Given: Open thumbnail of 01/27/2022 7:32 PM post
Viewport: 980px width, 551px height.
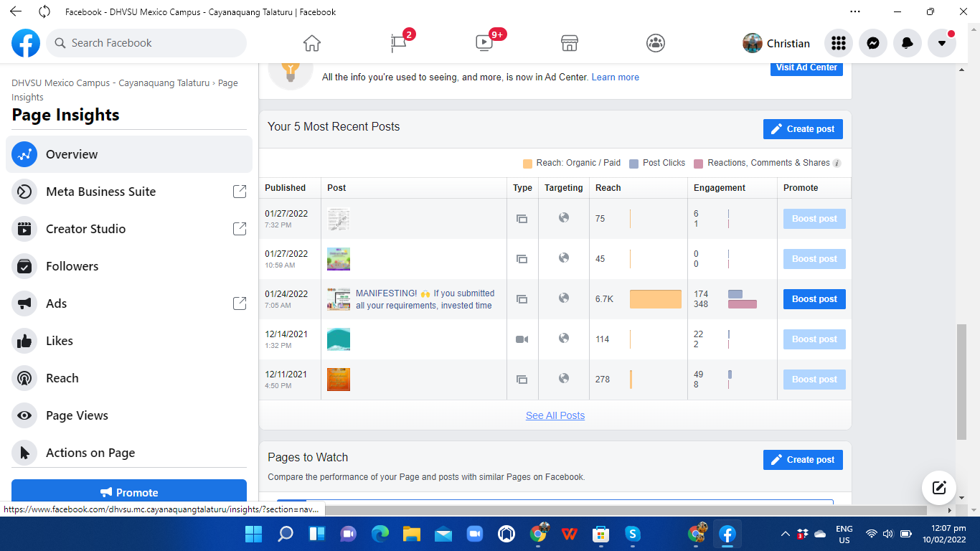Looking at the screenshot, I should (x=339, y=219).
